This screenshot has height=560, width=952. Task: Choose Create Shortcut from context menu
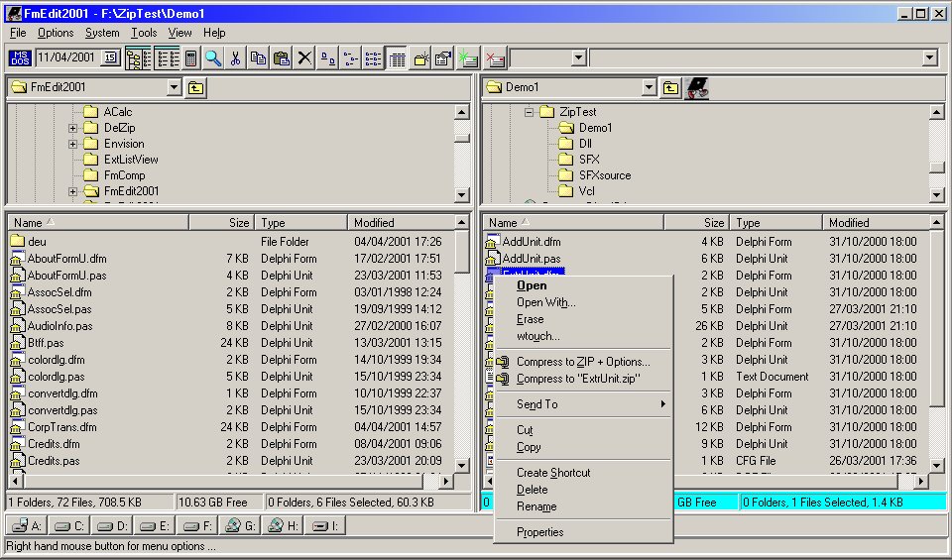click(x=583, y=473)
